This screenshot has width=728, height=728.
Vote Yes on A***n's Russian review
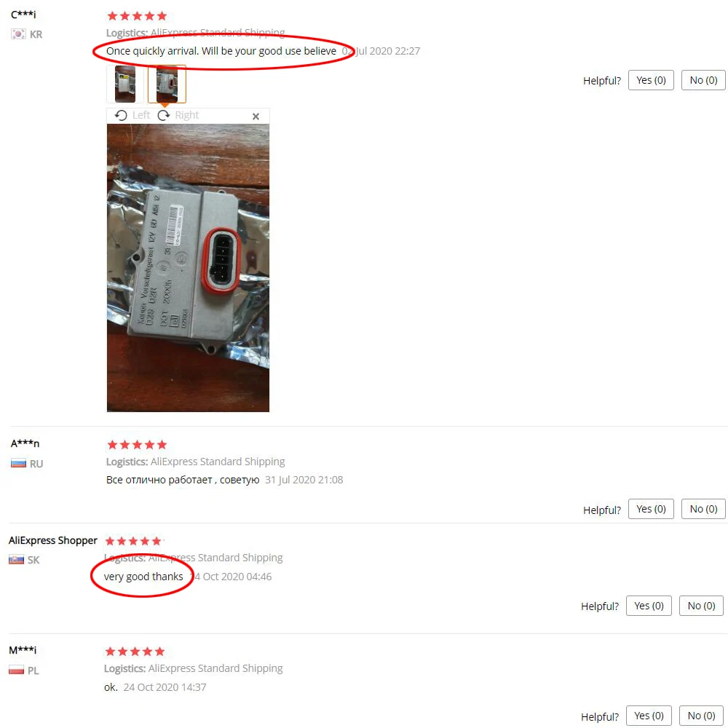tap(651, 509)
